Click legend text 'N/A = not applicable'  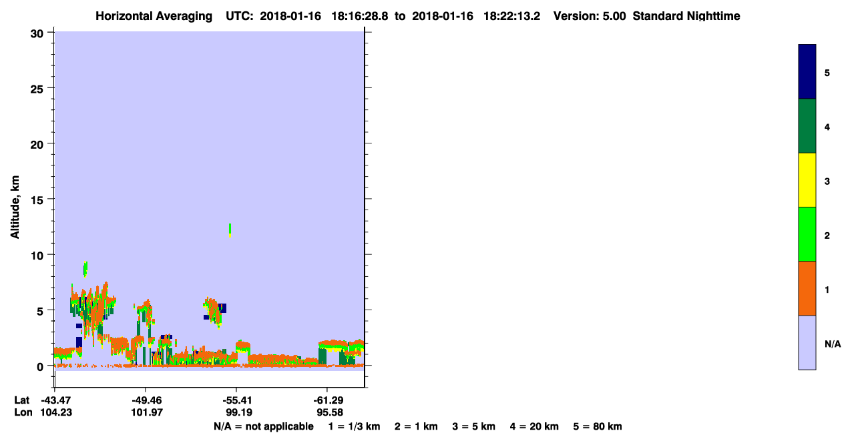264,426
